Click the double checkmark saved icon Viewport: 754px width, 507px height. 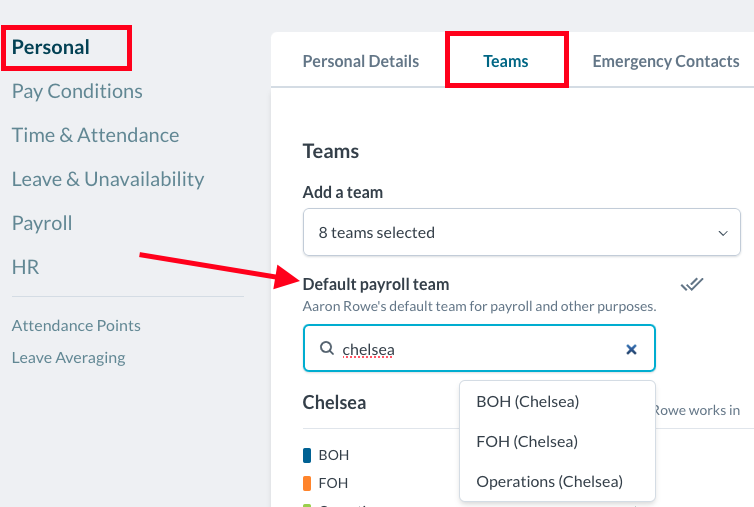coord(692,285)
